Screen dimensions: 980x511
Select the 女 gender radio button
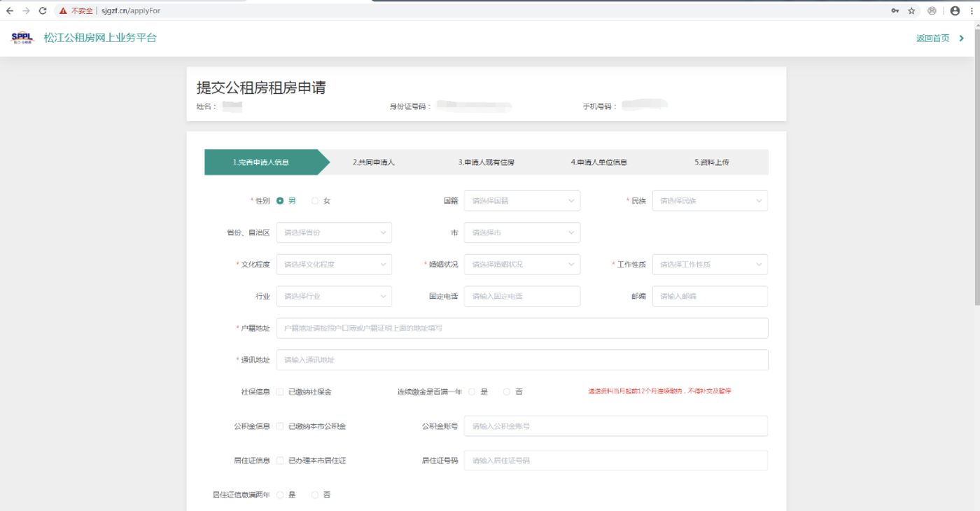315,201
